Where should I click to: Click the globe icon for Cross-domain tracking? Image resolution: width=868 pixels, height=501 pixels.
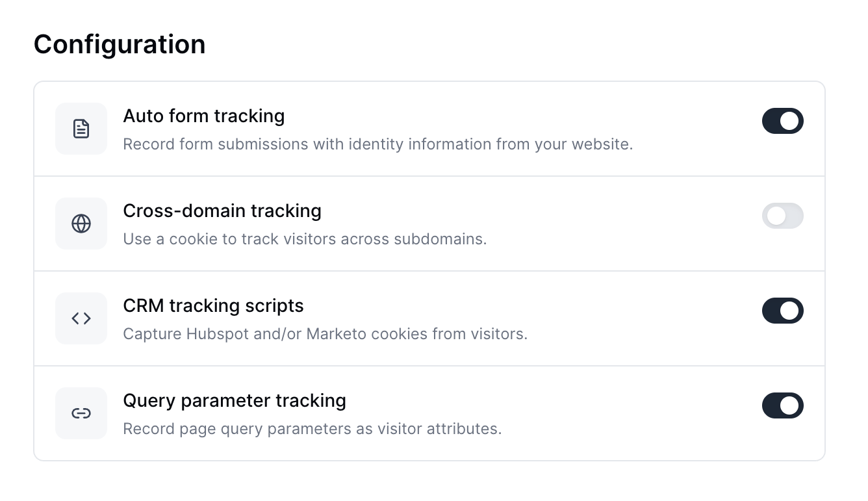[x=81, y=224]
